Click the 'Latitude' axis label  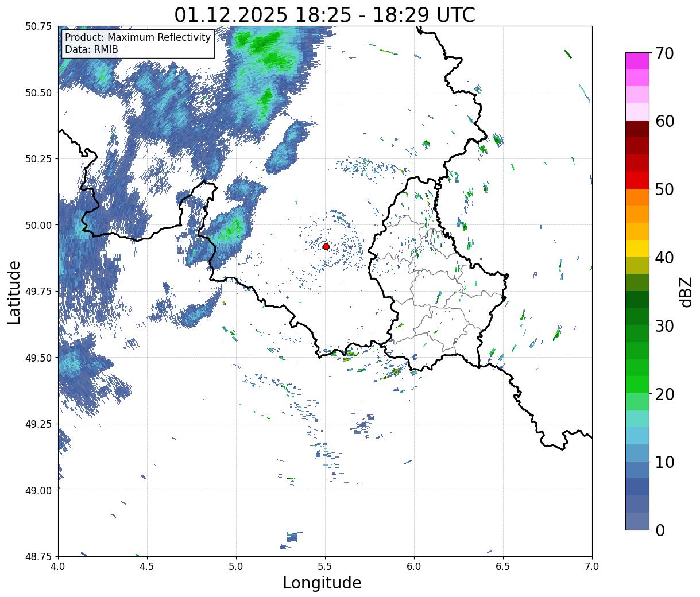click(14, 292)
